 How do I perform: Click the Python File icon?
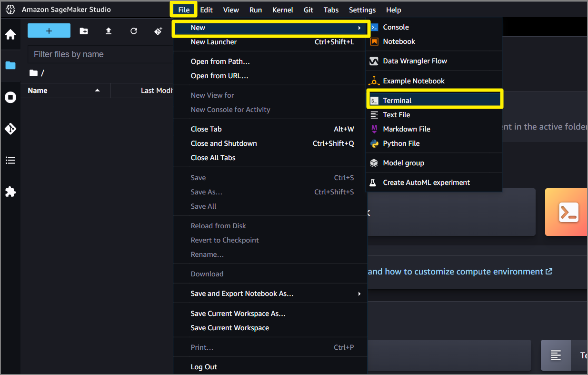click(374, 143)
